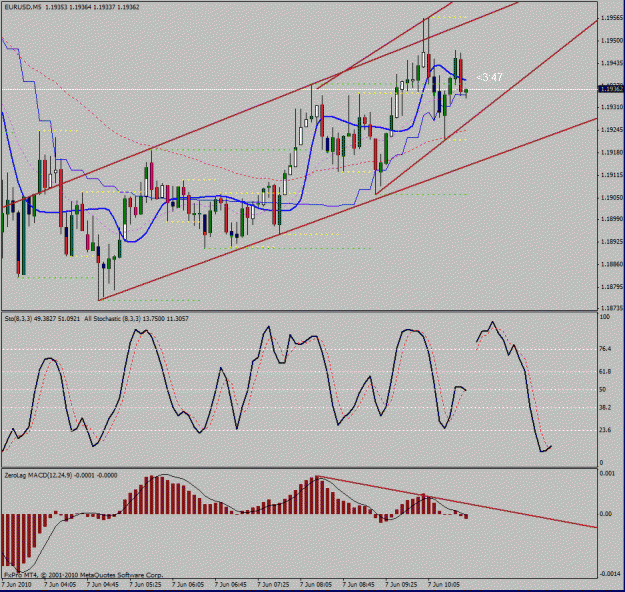Click the candle countdown timer <3:47

point(489,77)
